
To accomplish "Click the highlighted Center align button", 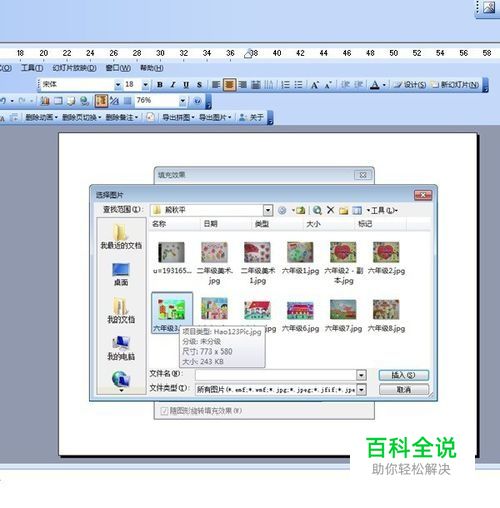I will click(x=229, y=85).
